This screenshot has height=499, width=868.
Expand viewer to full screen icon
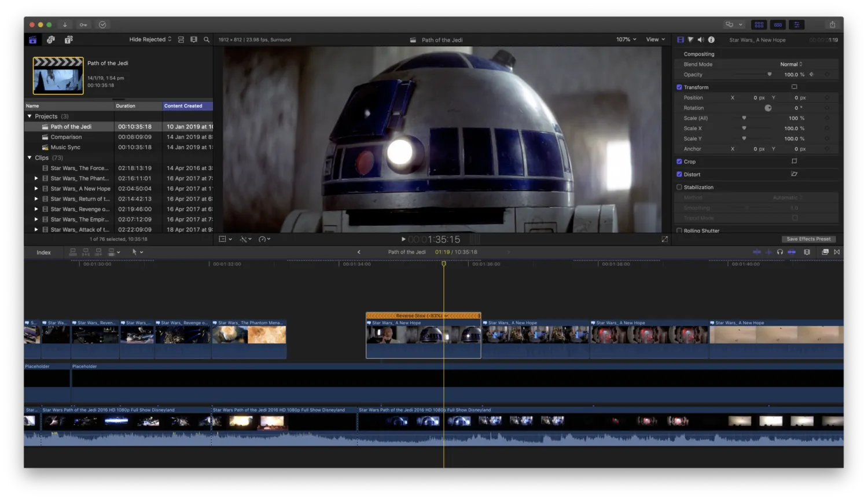point(664,239)
